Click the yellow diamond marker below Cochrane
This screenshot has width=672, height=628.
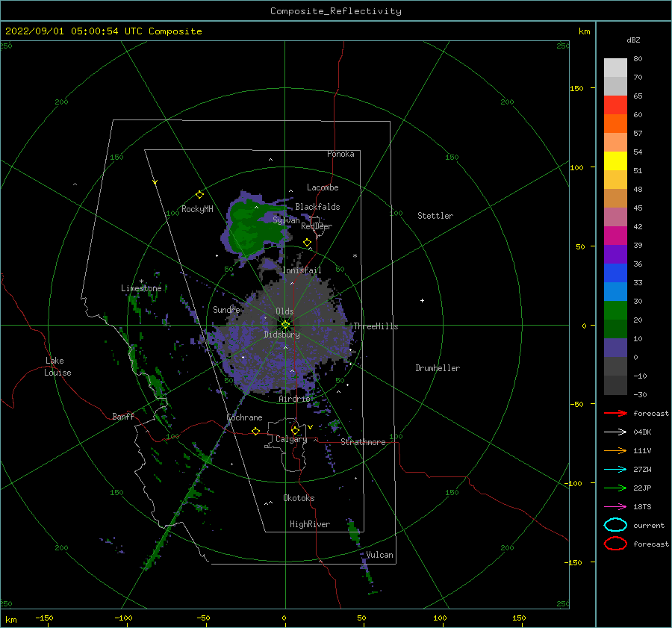coord(256,431)
